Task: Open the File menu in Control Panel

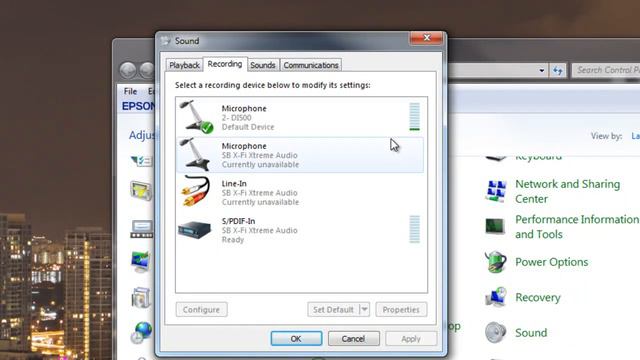Action: click(x=131, y=91)
